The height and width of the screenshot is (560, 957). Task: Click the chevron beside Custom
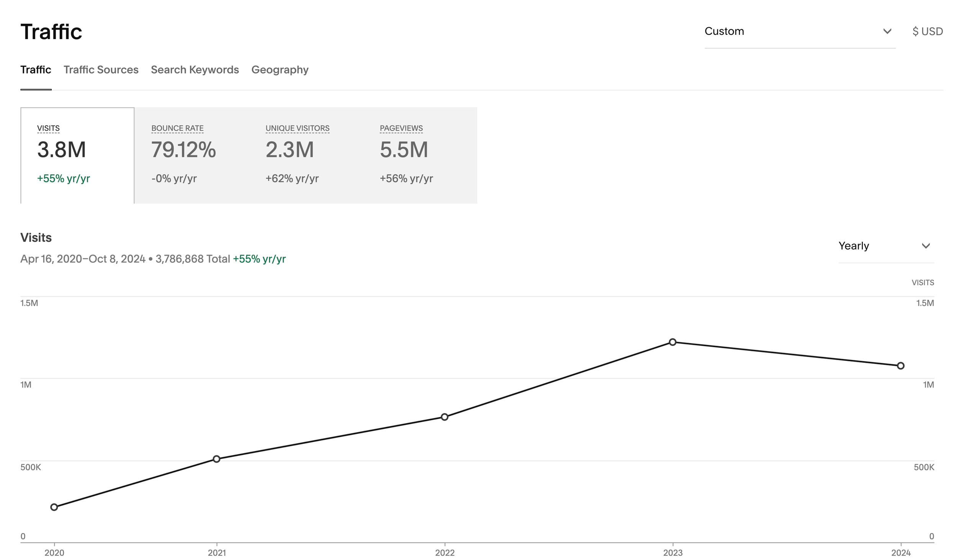(x=887, y=31)
